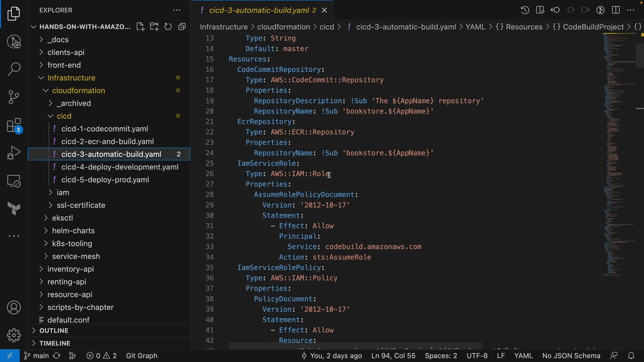Screen dimensions: 644x362
Task: Click the Split Editor Right icon
Action: [x=615, y=10]
